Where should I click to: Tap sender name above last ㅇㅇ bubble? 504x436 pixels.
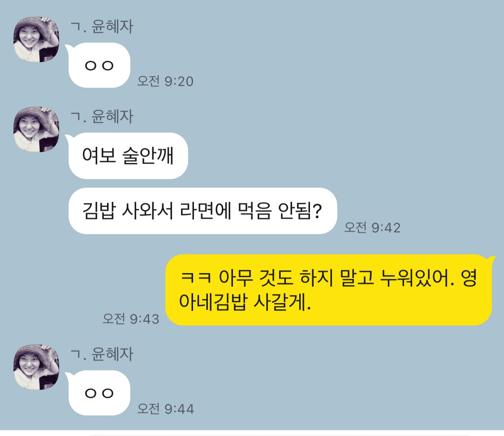(102, 354)
